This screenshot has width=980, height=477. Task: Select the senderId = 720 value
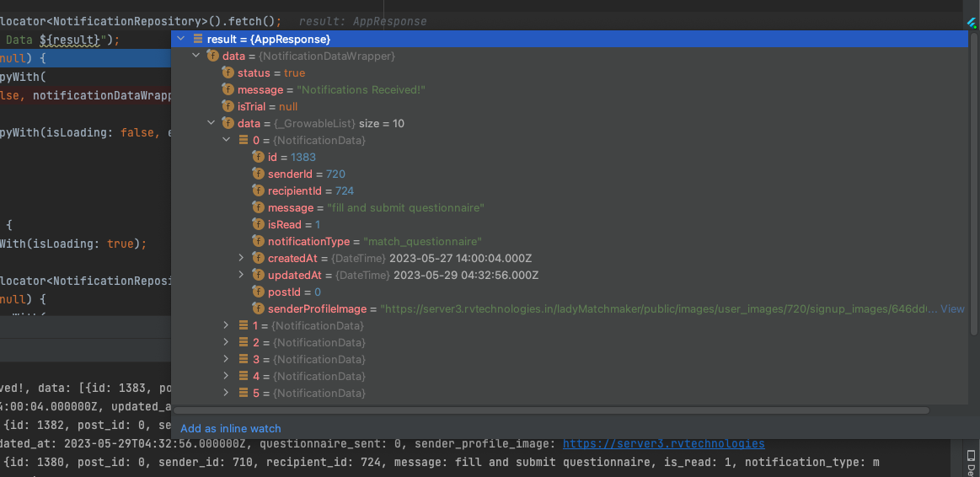(335, 174)
